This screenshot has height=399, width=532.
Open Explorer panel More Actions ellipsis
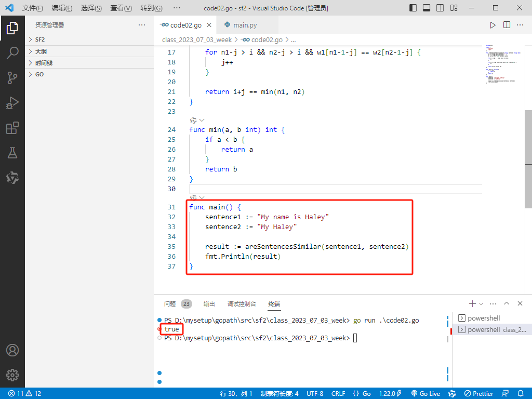click(x=142, y=25)
